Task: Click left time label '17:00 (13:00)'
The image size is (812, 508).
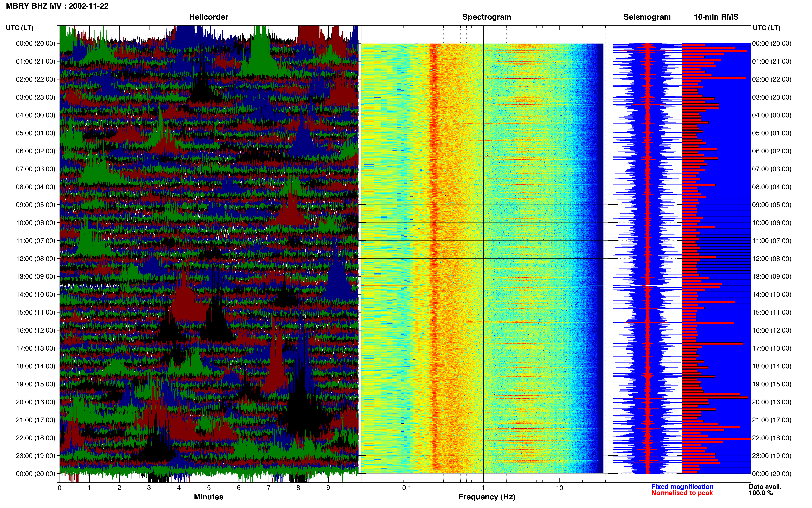Action: click(36, 348)
